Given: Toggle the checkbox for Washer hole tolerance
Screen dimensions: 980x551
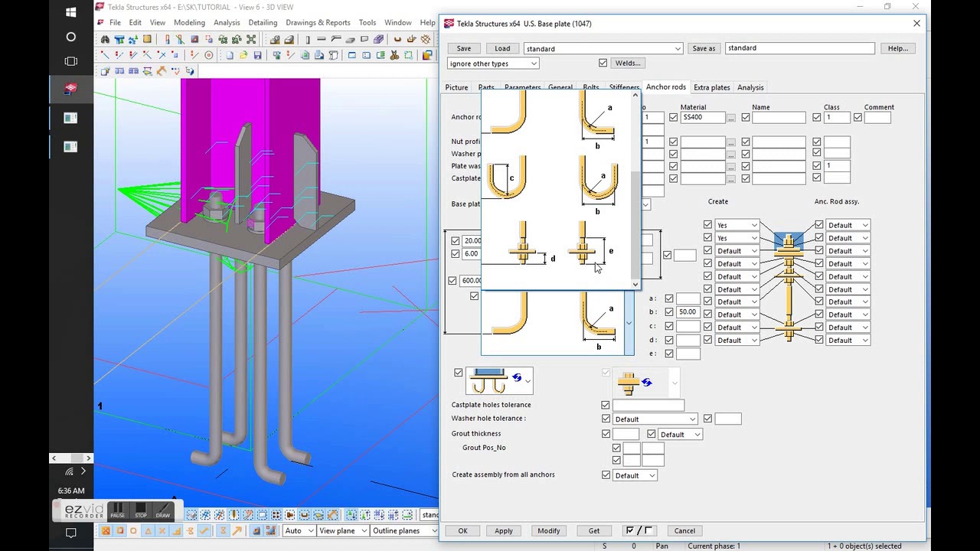Looking at the screenshot, I should coord(606,419).
